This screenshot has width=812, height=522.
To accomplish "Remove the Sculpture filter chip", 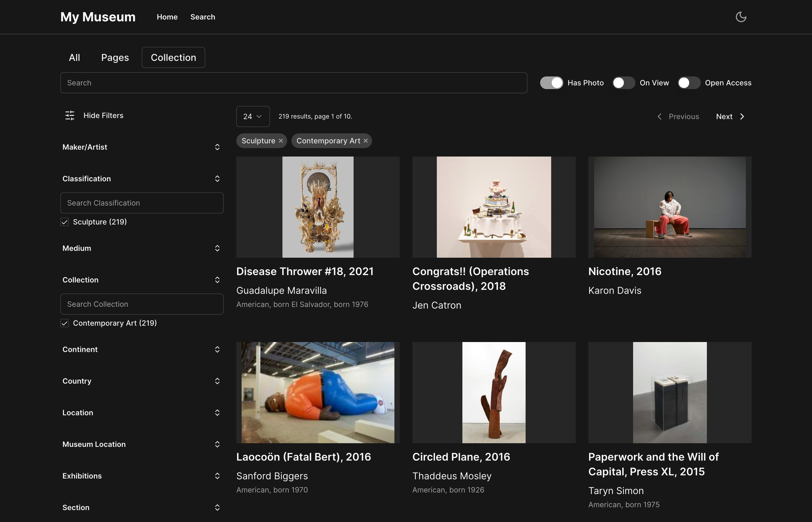I will (281, 141).
